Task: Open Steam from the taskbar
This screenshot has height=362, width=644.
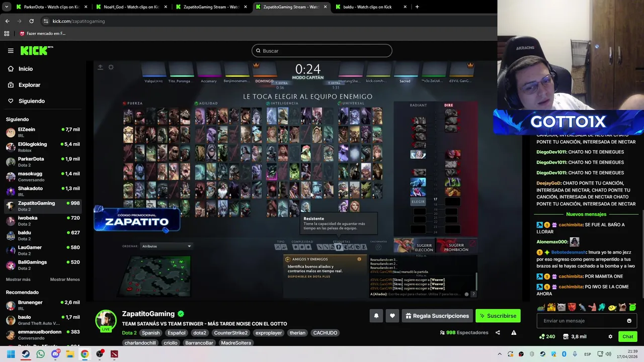Action: pyautogui.click(x=26, y=354)
